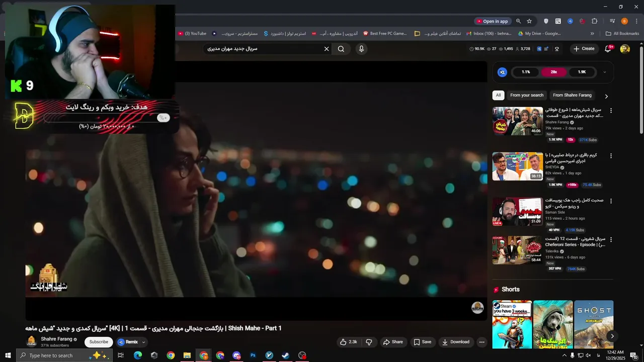The image size is (644, 362).
Task: Open options for the Saman Side video
Action: 611,201
